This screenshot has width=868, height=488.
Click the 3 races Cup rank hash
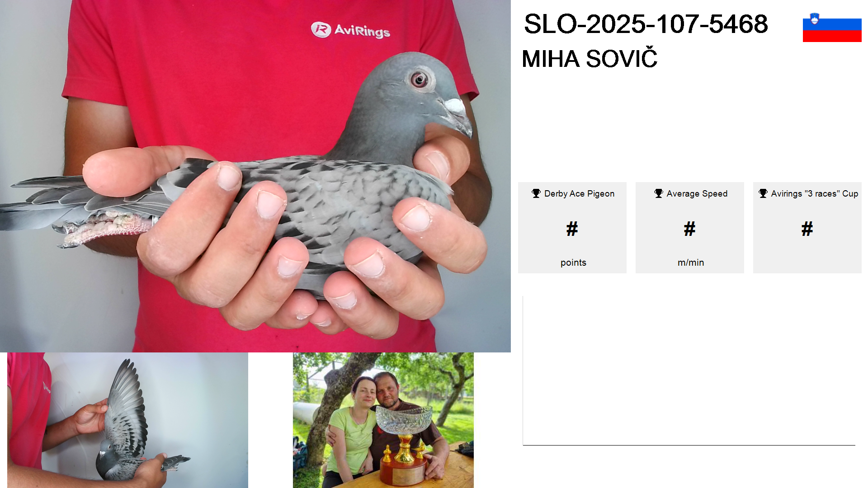click(x=807, y=229)
